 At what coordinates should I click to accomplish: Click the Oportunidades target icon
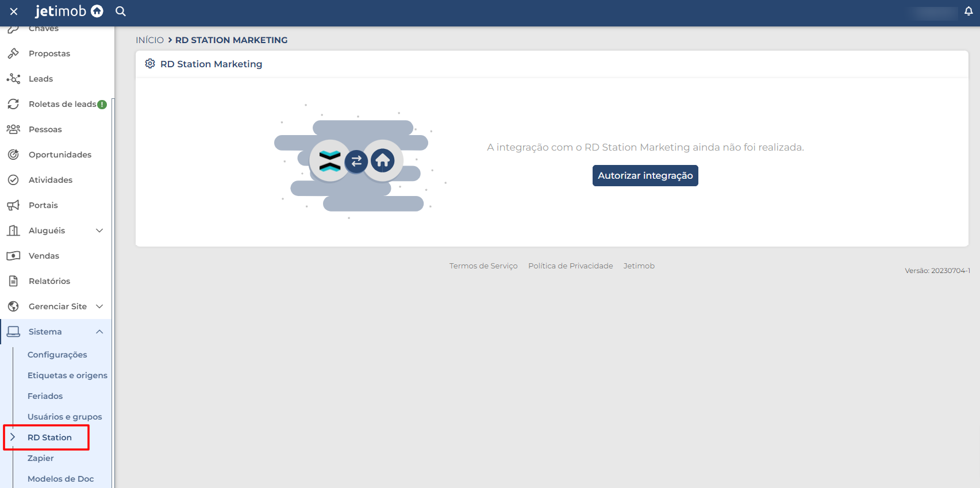point(13,155)
